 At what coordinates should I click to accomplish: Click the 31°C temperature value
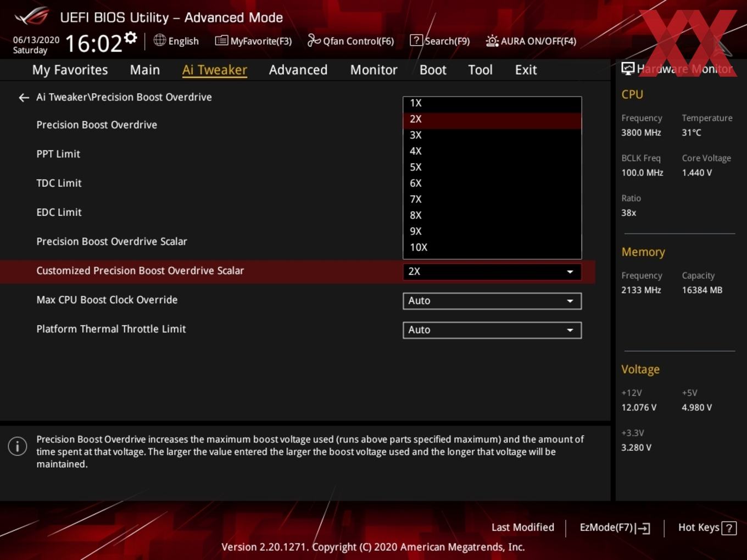(692, 133)
